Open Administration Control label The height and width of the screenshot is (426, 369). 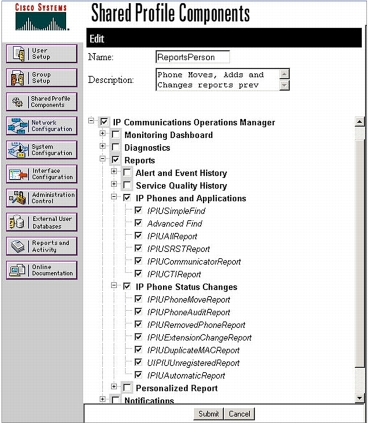click(53, 198)
